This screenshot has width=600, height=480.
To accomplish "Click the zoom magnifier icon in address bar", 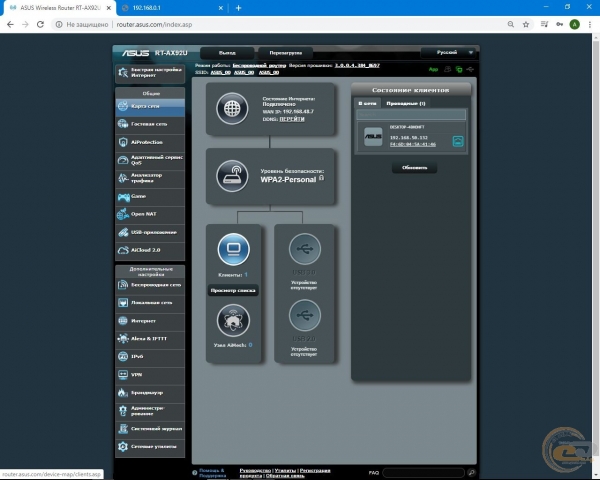I will 510,24.
